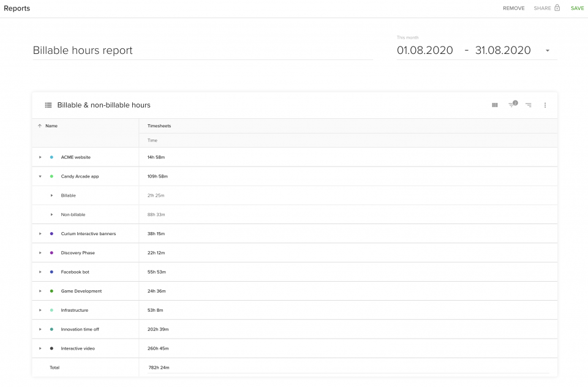Click the ACME website color dot
The height and width of the screenshot is (387, 588).
tap(51, 157)
